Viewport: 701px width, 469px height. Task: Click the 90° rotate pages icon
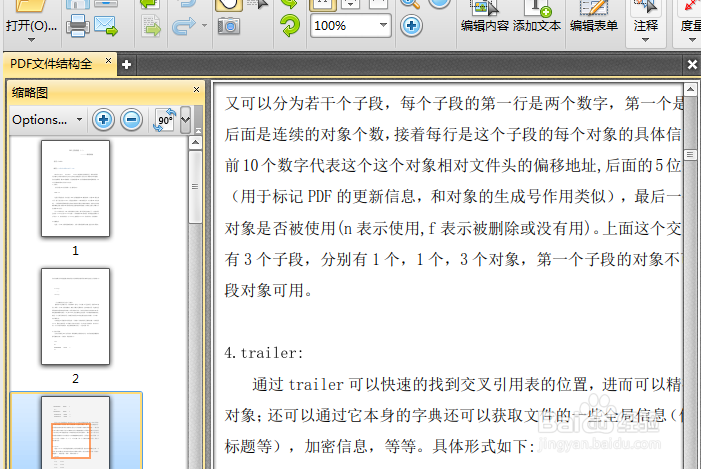coord(165,120)
